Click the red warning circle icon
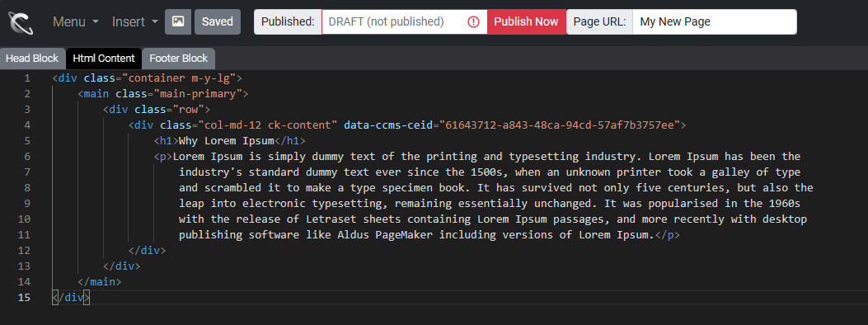 [473, 22]
